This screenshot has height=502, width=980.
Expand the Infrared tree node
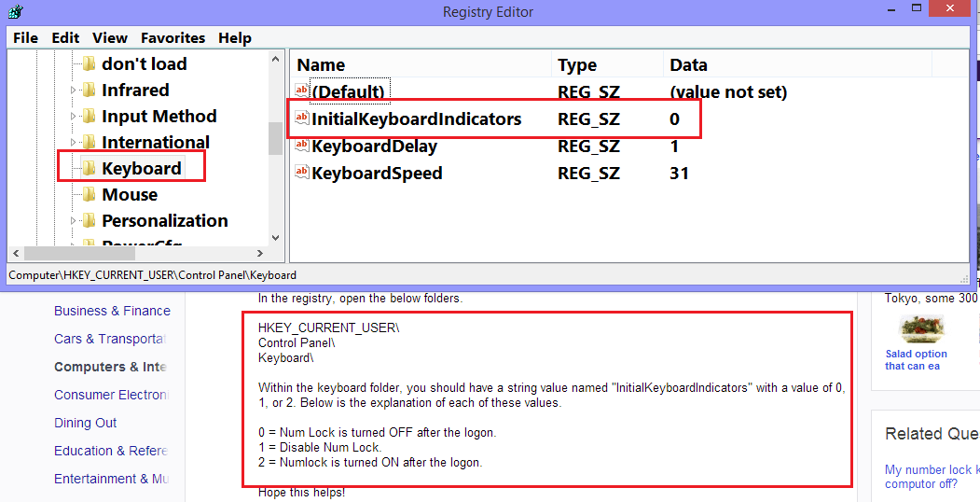coord(74,91)
